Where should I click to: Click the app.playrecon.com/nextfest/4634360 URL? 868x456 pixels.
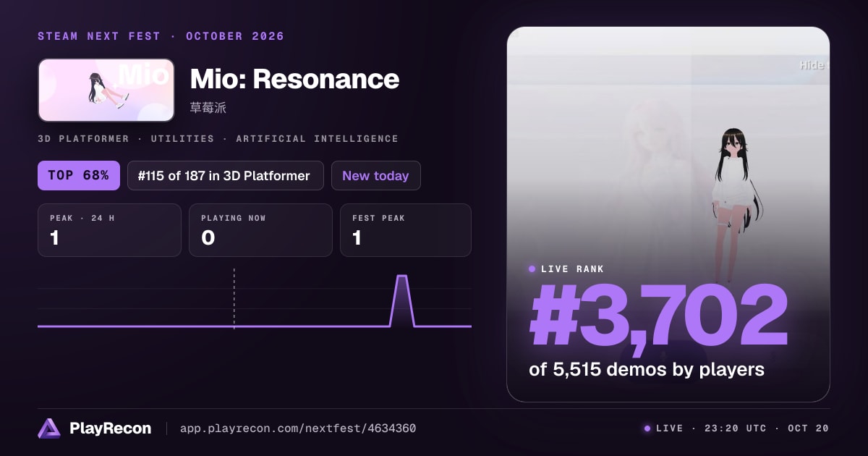pyautogui.click(x=297, y=428)
